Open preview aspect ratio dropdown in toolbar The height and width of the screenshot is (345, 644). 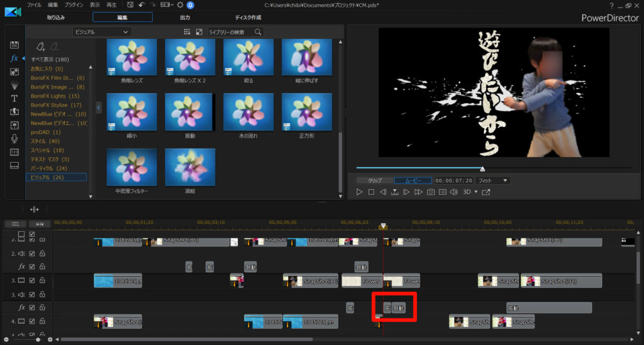click(167, 5)
